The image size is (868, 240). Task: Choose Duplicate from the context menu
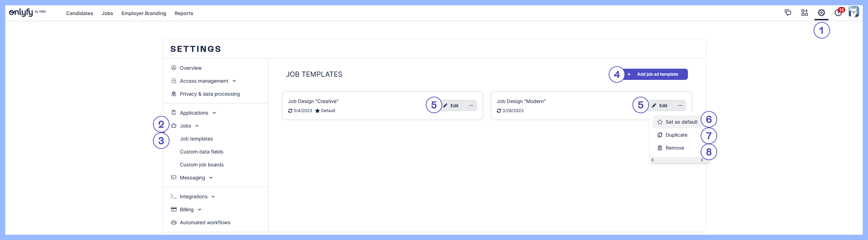(x=676, y=135)
